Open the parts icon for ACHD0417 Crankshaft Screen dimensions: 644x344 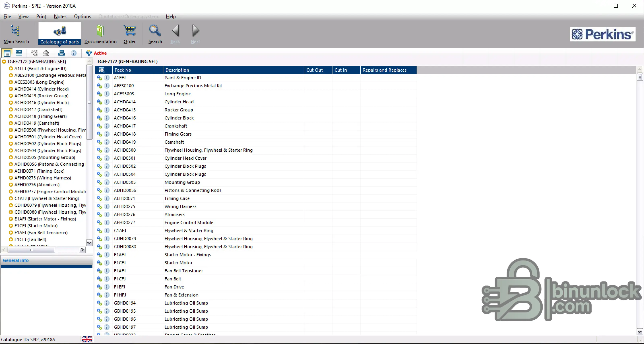pyautogui.click(x=99, y=126)
